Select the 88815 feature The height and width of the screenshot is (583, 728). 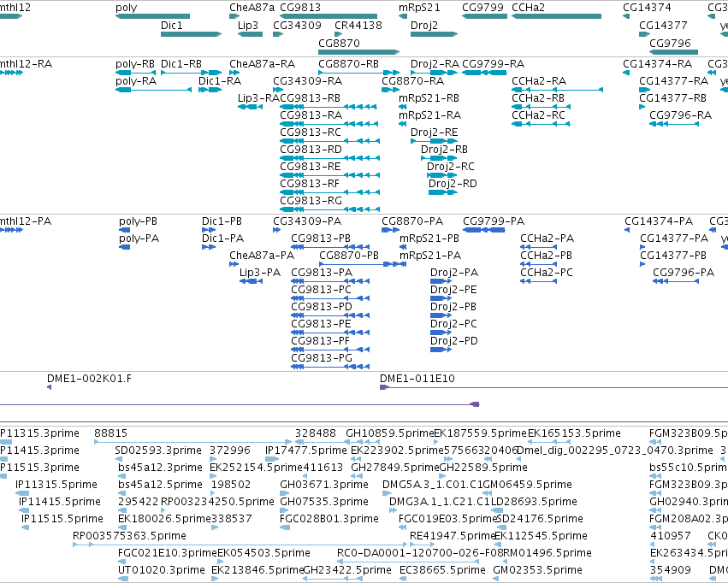193,442
